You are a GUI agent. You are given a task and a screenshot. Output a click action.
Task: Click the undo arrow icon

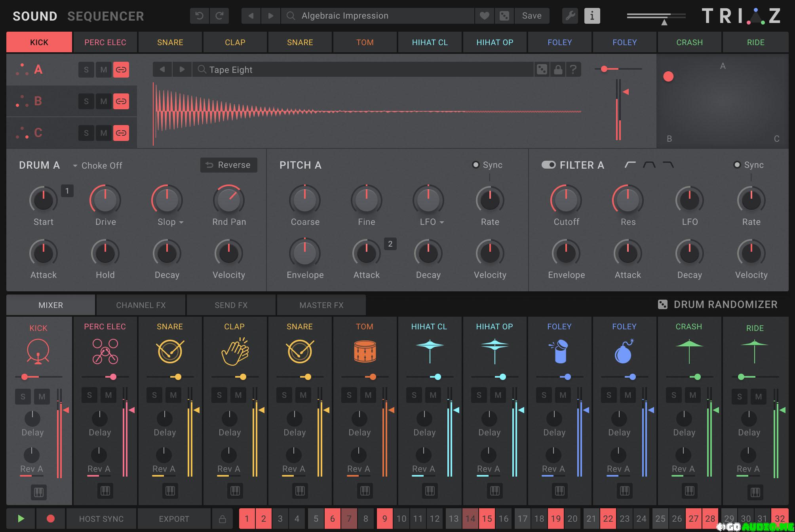coord(200,16)
